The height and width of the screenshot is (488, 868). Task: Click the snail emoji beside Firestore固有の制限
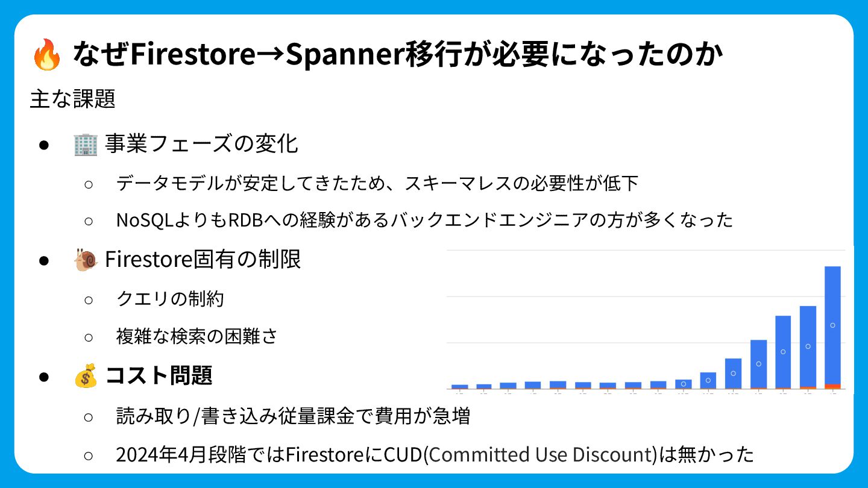click(x=86, y=260)
